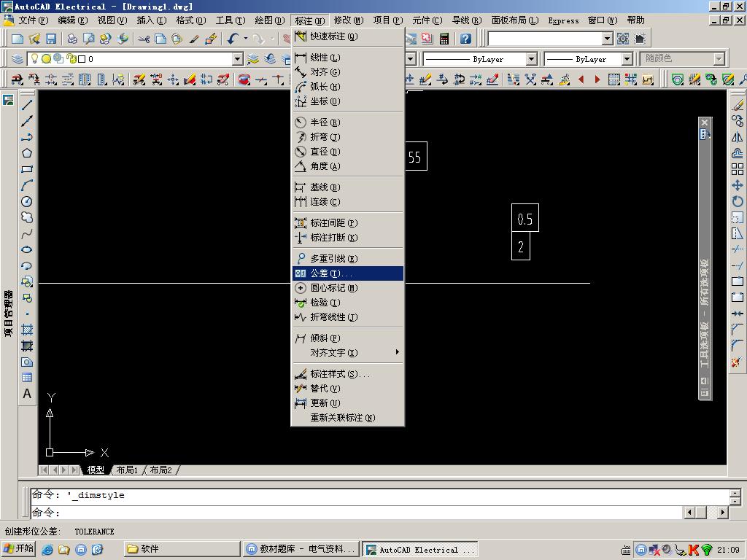The width and height of the screenshot is (747, 560).
Task: Open the 修改 Modify menu
Action: coord(349,20)
